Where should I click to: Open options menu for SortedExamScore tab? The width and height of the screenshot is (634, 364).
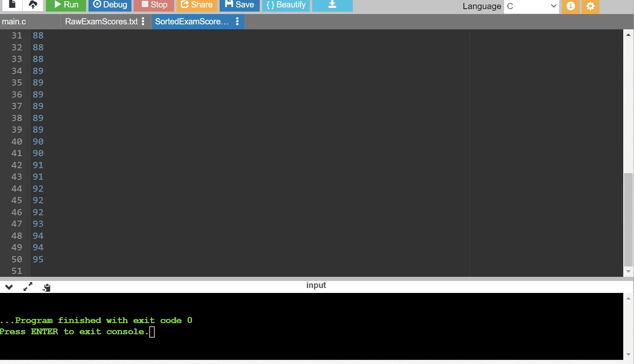click(237, 21)
